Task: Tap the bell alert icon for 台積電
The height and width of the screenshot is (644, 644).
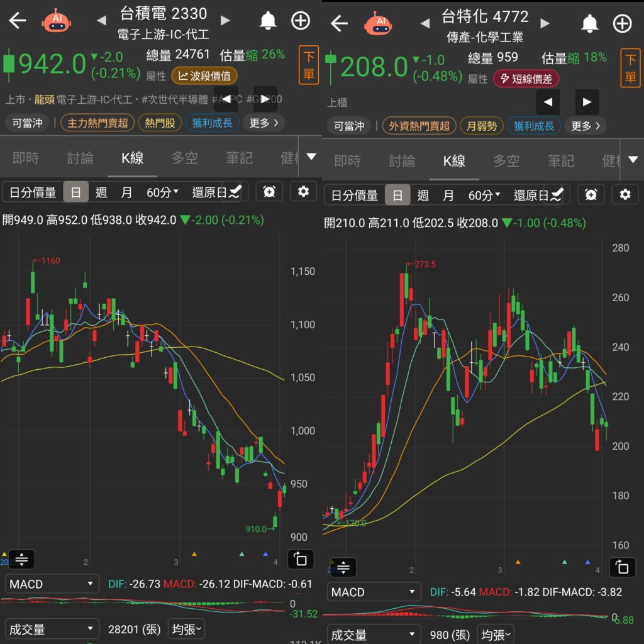Action: 268,21
